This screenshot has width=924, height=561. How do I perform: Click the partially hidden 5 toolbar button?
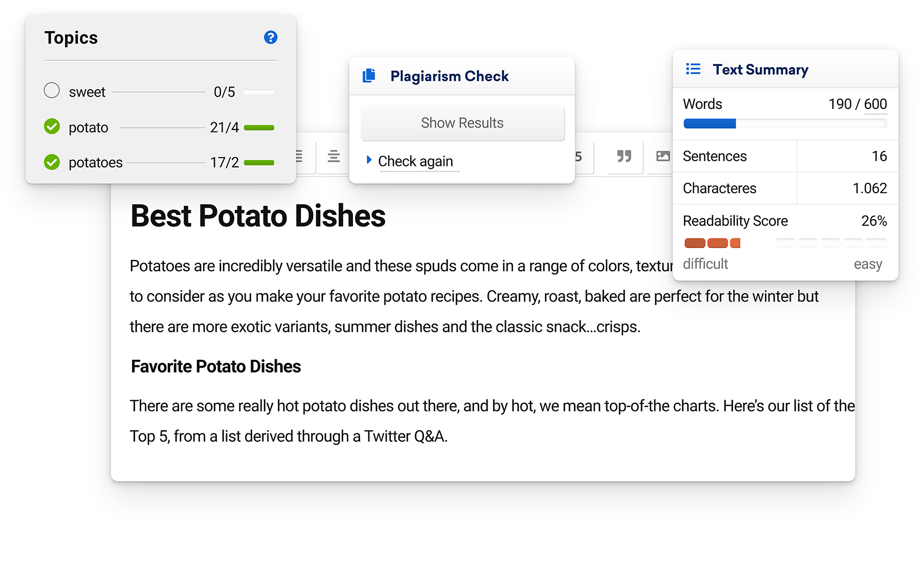click(578, 157)
